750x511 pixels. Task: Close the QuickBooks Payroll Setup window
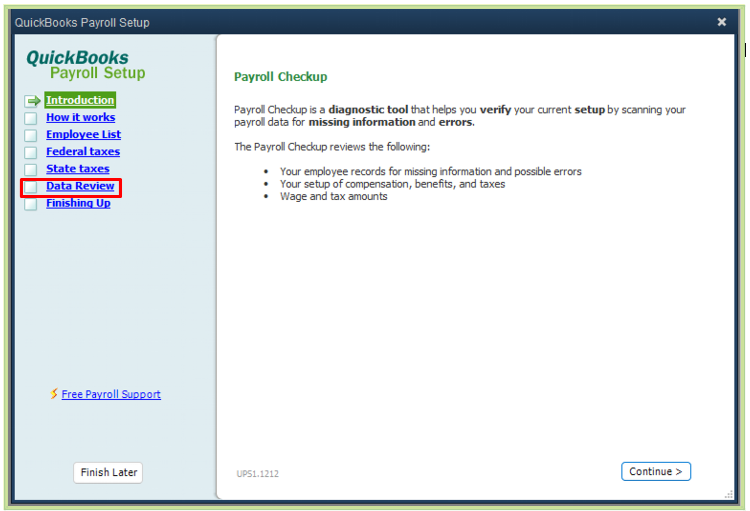(722, 22)
